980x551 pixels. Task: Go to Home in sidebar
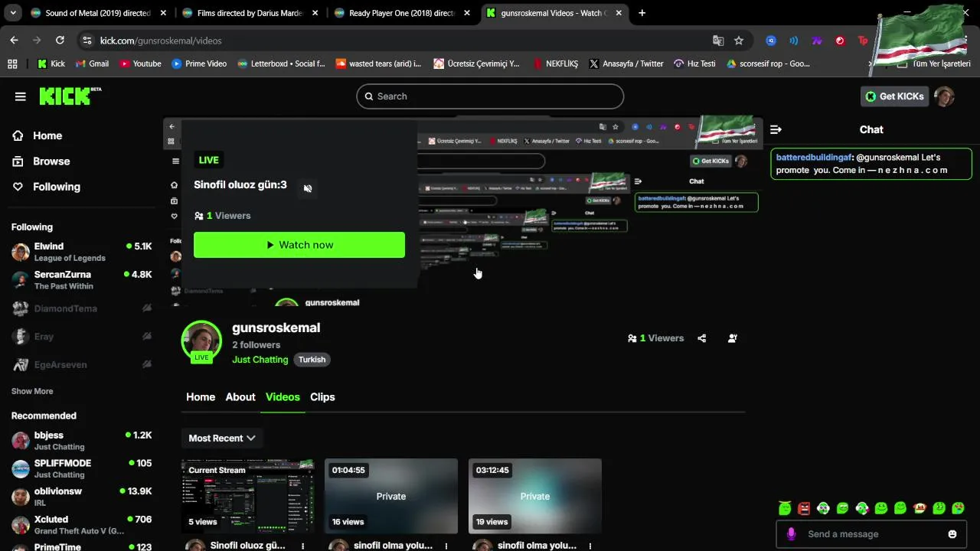[x=47, y=135]
